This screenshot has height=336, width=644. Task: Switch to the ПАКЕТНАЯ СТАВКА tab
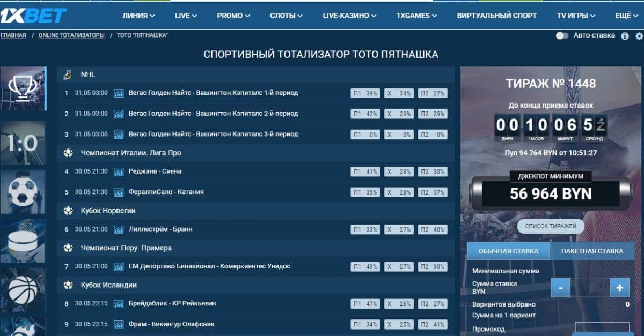tap(592, 251)
